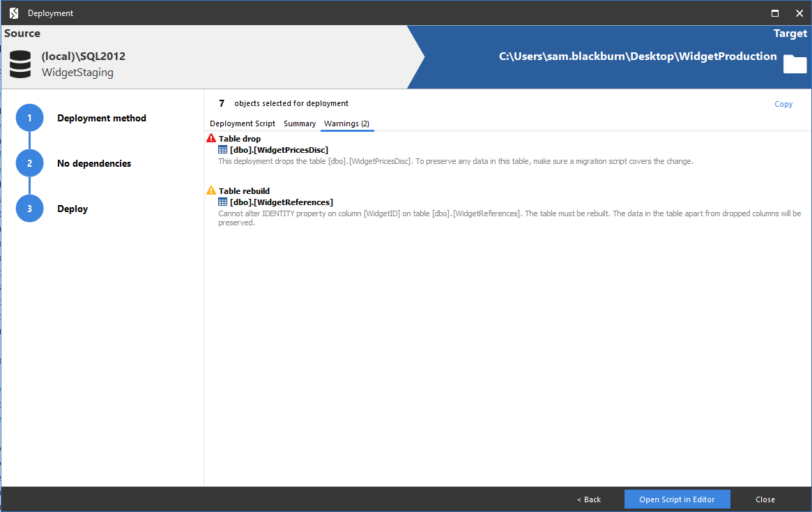Click the table icon beside [dbo].[WidgetReferences]
Screen dimensions: 812x512
(x=223, y=202)
